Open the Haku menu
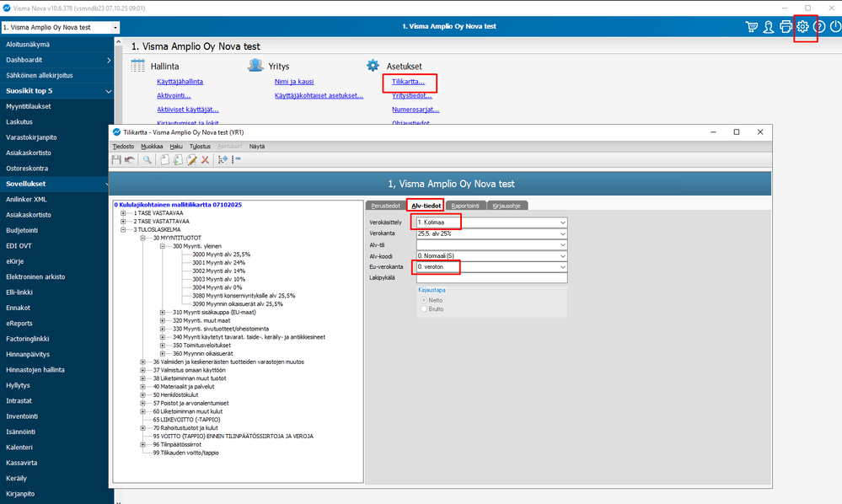Image resolution: width=842 pixels, height=504 pixels. 176,147
